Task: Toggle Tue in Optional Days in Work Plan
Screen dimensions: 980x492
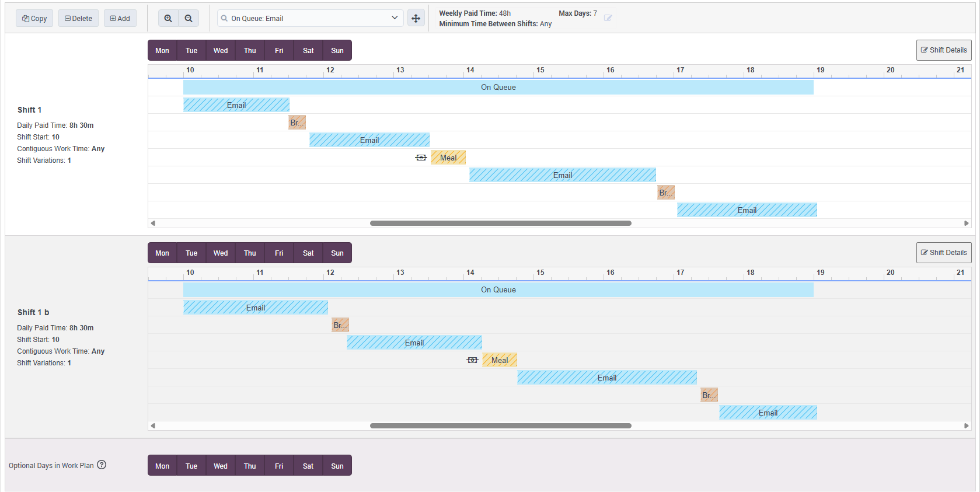Action: click(x=191, y=465)
